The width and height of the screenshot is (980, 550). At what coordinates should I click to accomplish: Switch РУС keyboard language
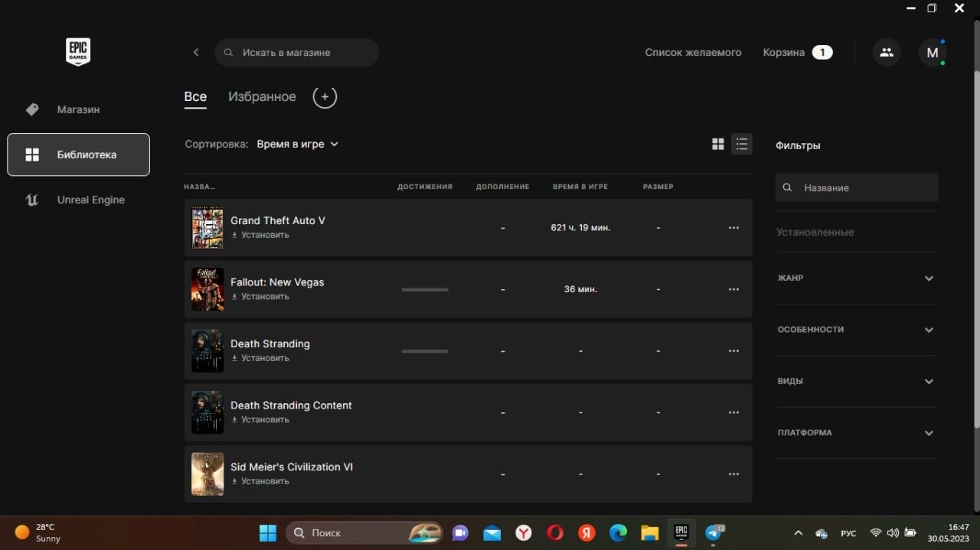pyautogui.click(x=848, y=533)
